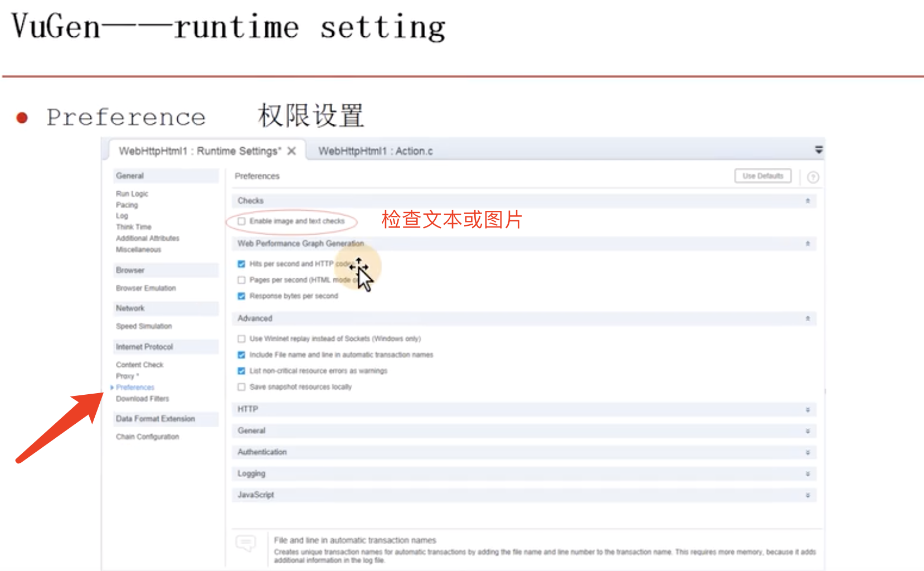Collapse the Checks section

tap(808, 201)
